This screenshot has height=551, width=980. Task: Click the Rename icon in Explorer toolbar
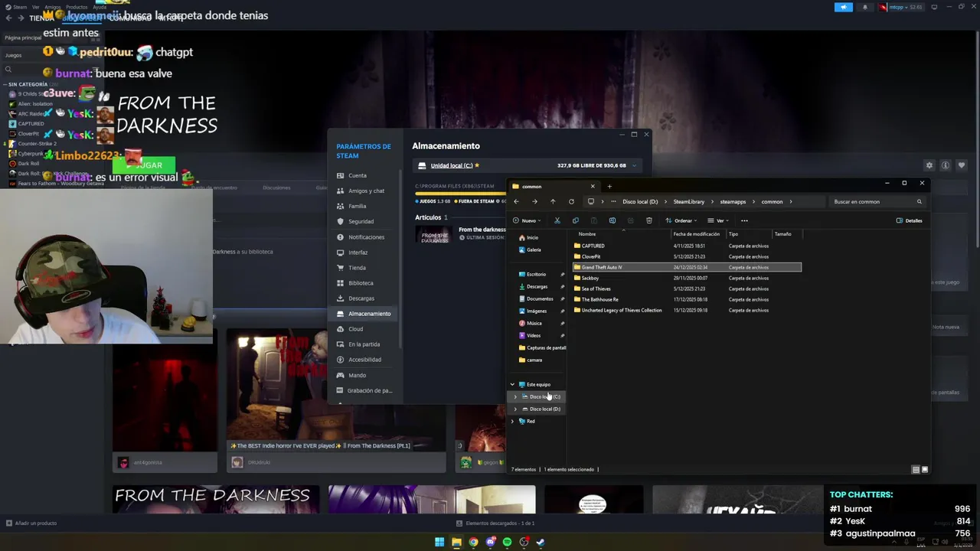612,220
